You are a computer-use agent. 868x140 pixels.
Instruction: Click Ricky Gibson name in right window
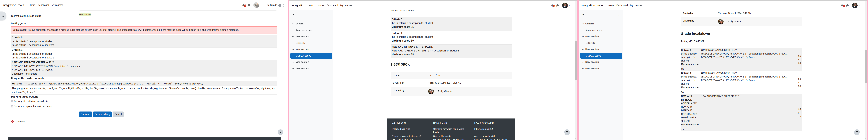[734, 21]
